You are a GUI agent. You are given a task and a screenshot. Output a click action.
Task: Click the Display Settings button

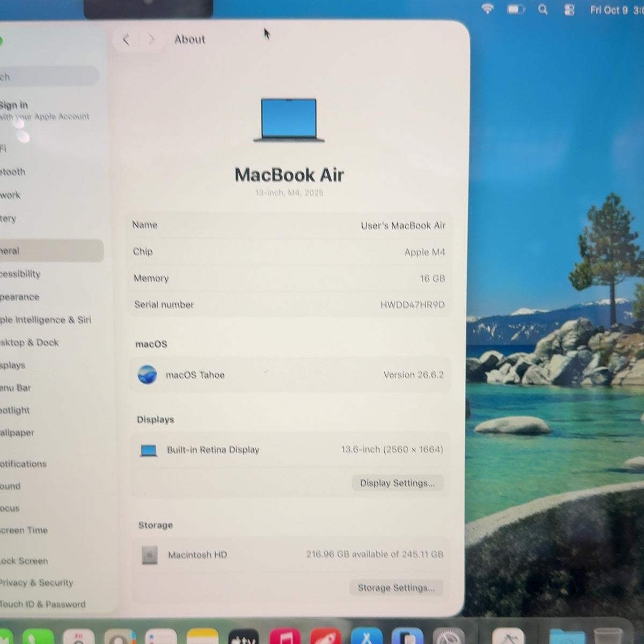397,483
